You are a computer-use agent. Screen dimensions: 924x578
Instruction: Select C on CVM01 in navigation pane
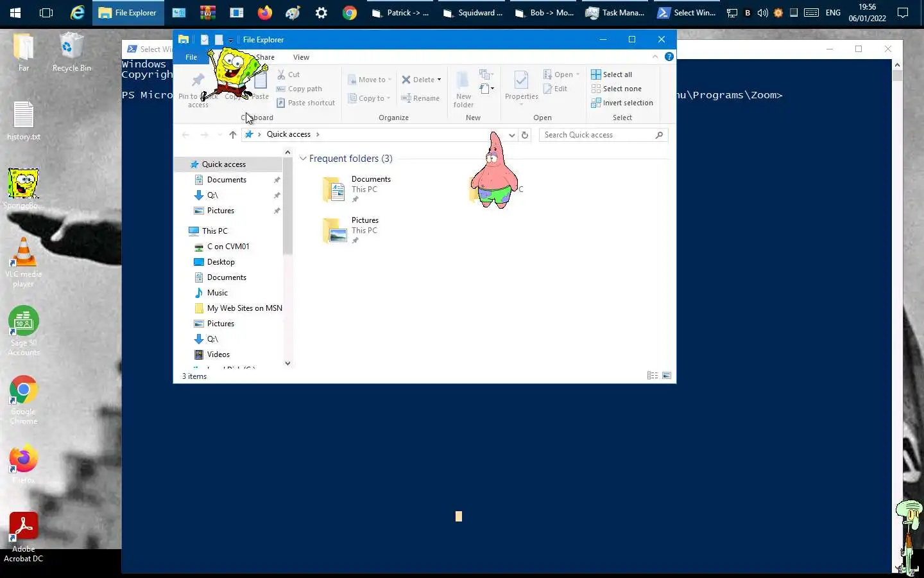click(x=228, y=247)
